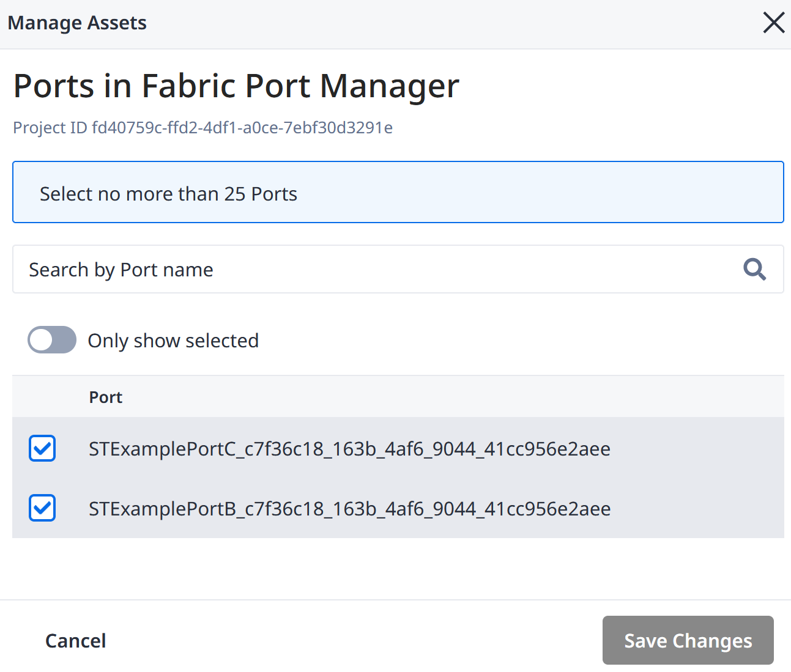Click the Save Changes button
791x672 pixels.
(x=688, y=640)
